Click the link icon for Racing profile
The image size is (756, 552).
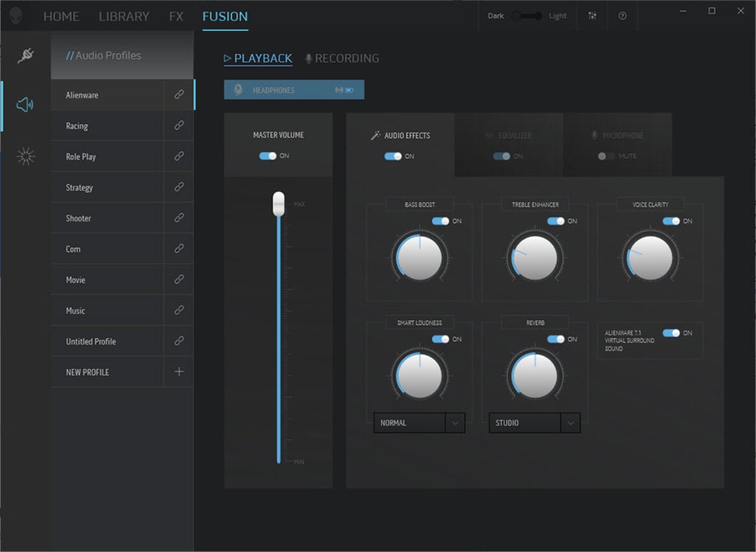179,125
